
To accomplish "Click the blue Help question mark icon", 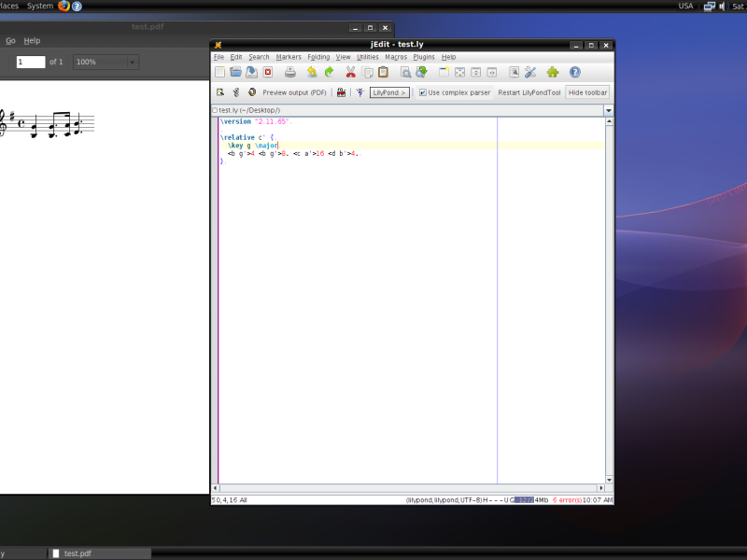I will pyautogui.click(x=575, y=72).
